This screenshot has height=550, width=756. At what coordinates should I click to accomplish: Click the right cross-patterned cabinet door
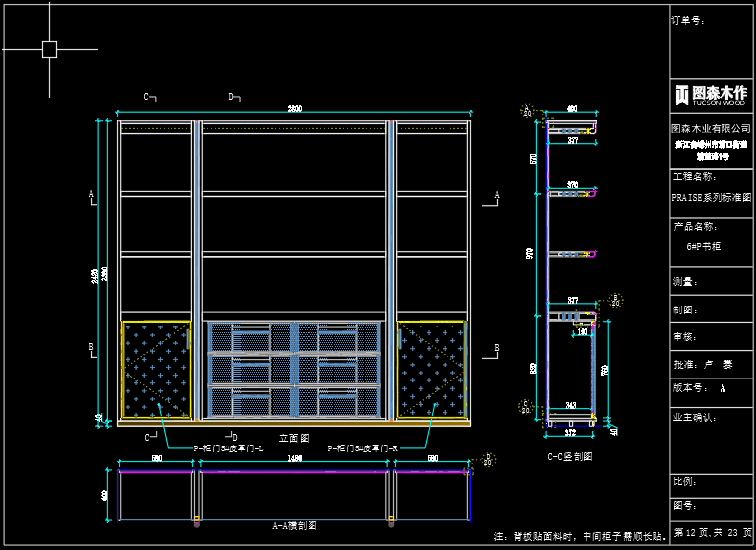[x=432, y=368]
